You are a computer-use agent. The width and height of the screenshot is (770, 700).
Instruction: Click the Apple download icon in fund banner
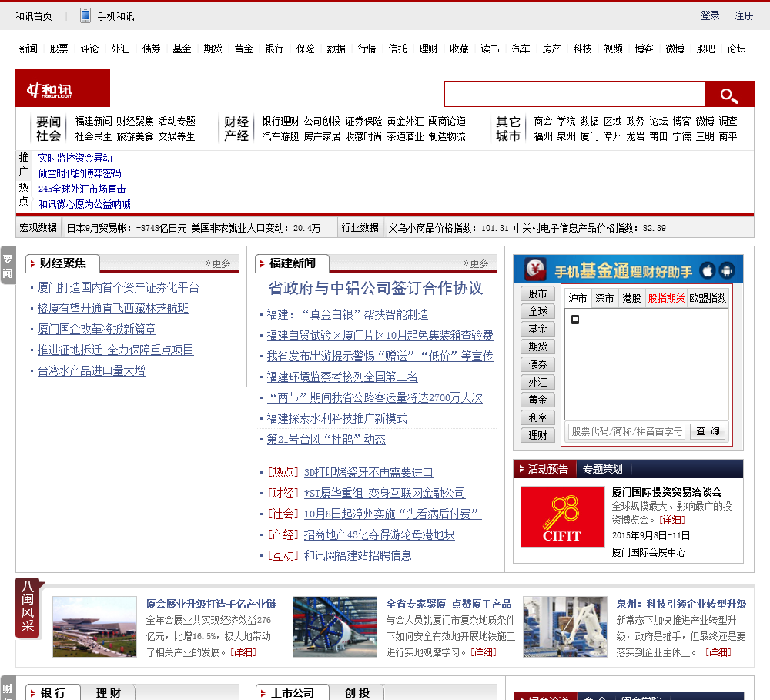pos(708,270)
